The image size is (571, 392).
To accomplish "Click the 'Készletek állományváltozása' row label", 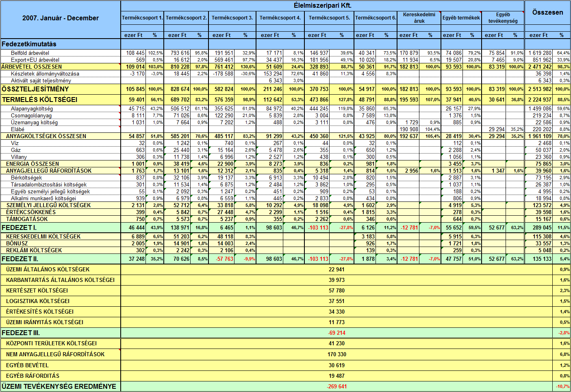I will click(x=45, y=74).
